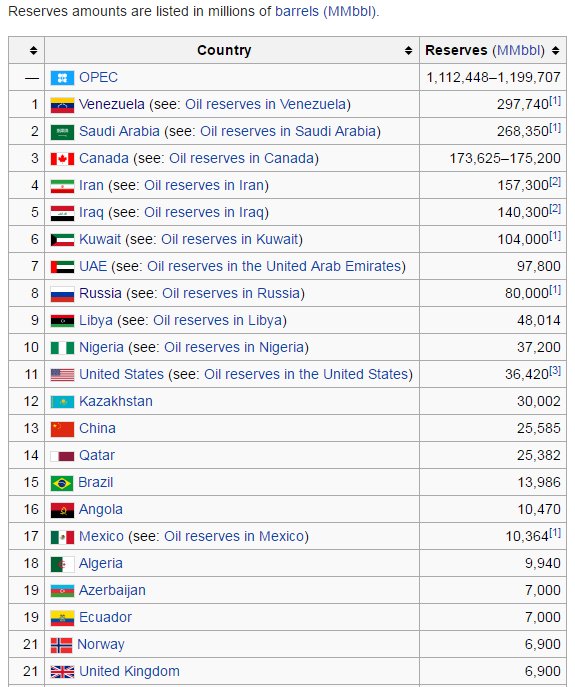Click the OPEC flag icon
Screen dimensions: 575x687
[x=62, y=78]
